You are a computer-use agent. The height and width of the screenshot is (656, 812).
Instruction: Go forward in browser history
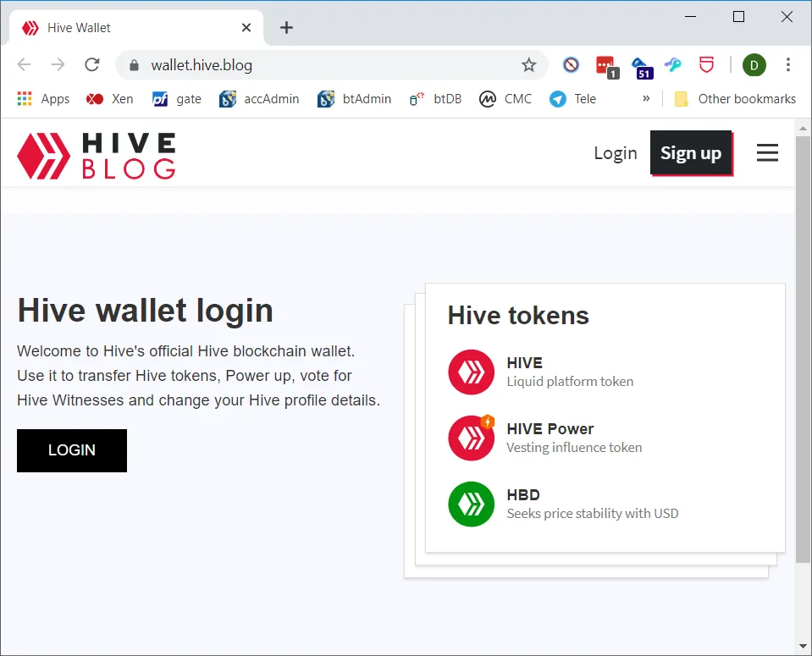pyautogui.click(x=58, y=64)
